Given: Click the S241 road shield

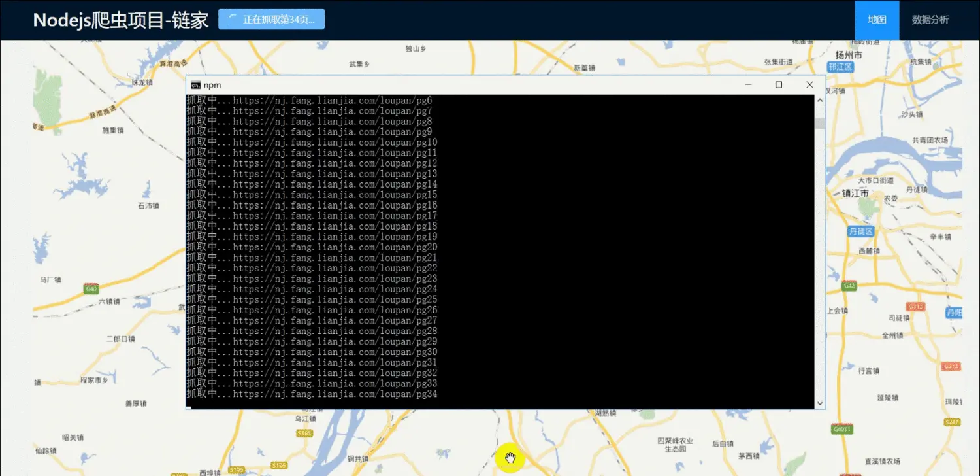Looking at the screenshot, I should point(953,422).
